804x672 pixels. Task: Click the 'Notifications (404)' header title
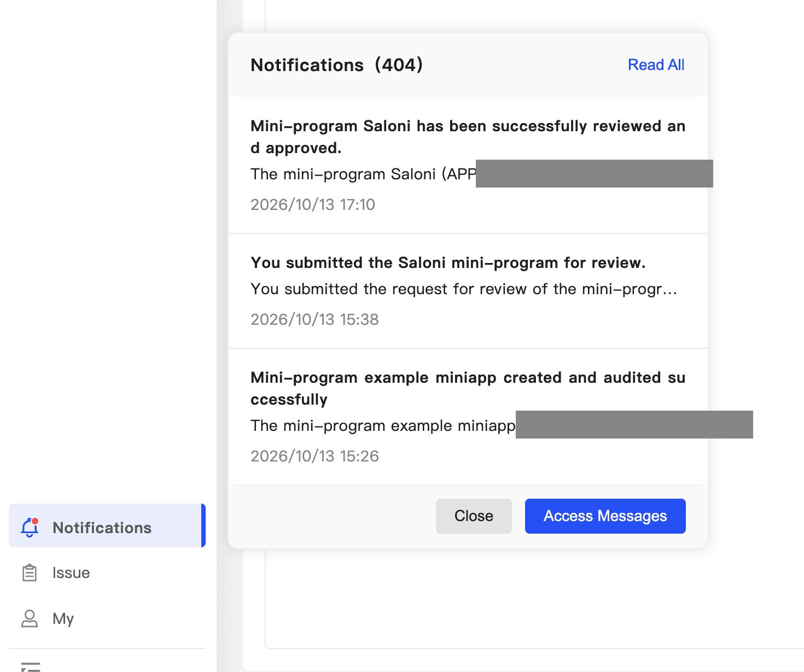(337, 65)
